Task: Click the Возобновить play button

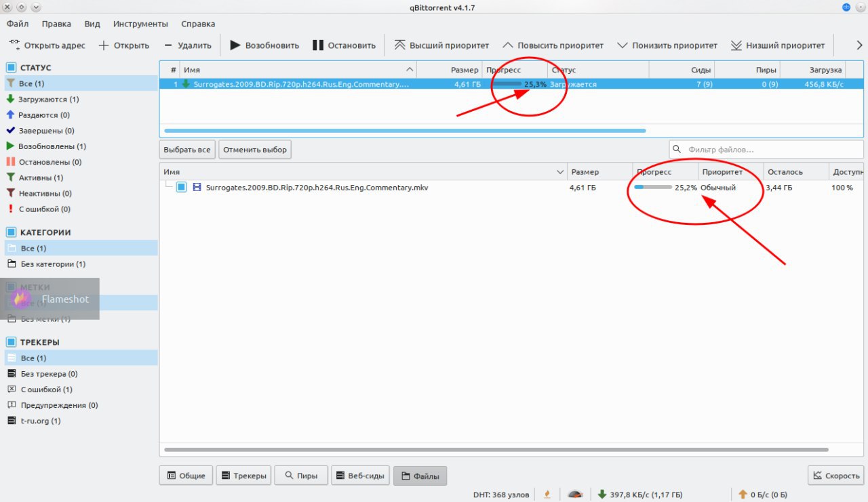Action: point(264,45)
